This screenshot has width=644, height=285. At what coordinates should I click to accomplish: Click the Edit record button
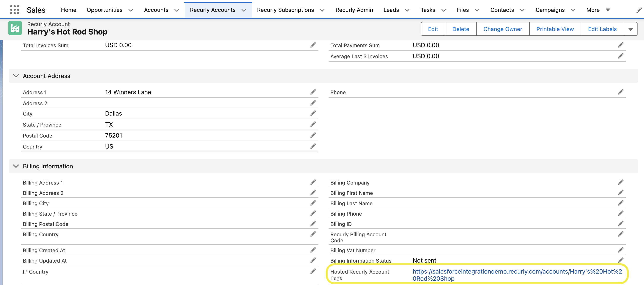coord(433,29)
